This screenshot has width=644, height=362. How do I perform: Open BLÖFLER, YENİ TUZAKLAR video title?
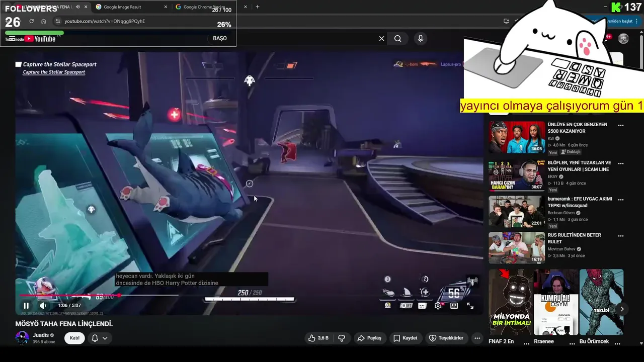pyautogui.click(x=579, y=166)
